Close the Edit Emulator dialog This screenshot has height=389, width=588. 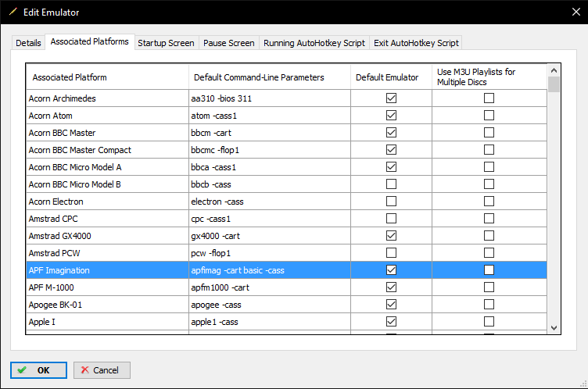576,12
